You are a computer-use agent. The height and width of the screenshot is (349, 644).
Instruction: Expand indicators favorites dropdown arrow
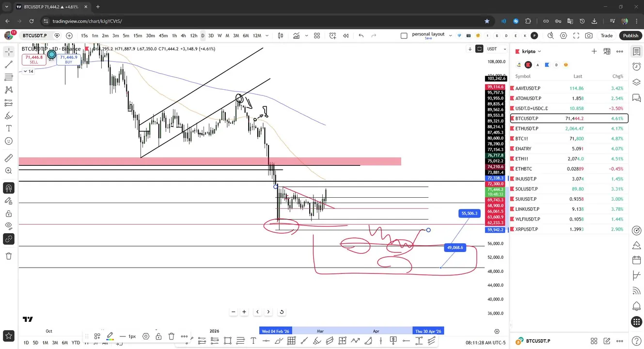pyautogui.click(x=306, y=35)
